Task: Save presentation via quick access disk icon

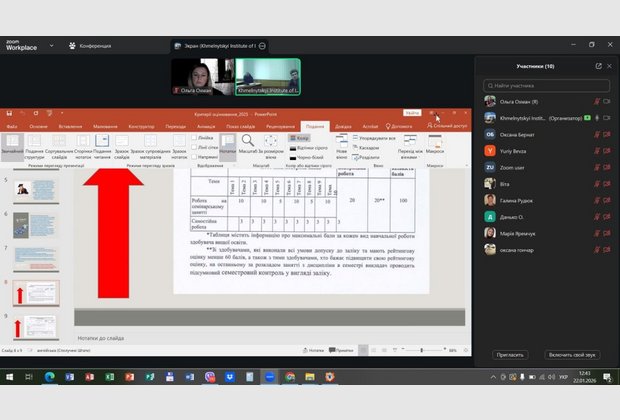Action: (9, 114)
